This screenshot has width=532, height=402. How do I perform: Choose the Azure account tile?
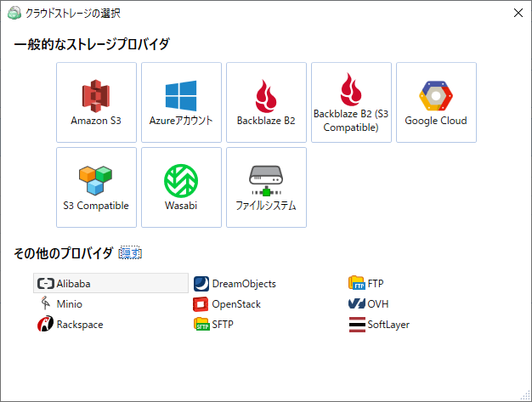pyautogui.click(x=181, y=103)
